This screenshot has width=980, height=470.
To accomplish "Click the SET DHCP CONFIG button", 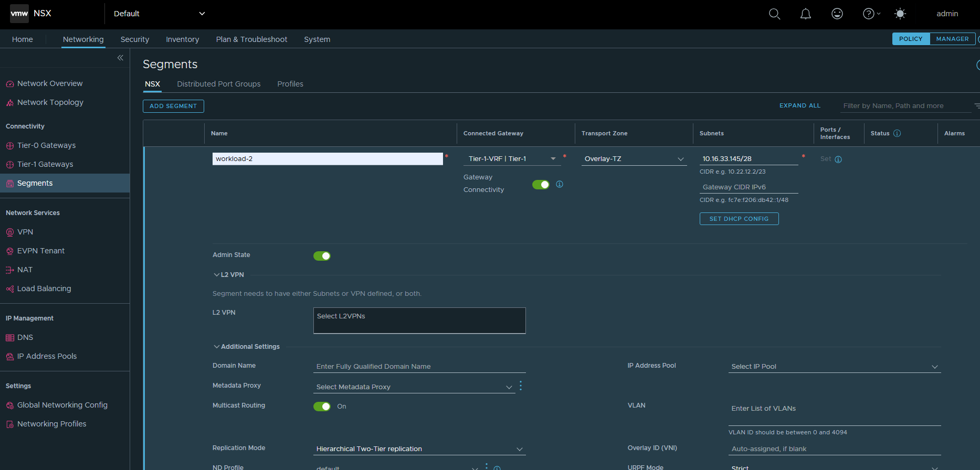I will (x=739, y=219).
